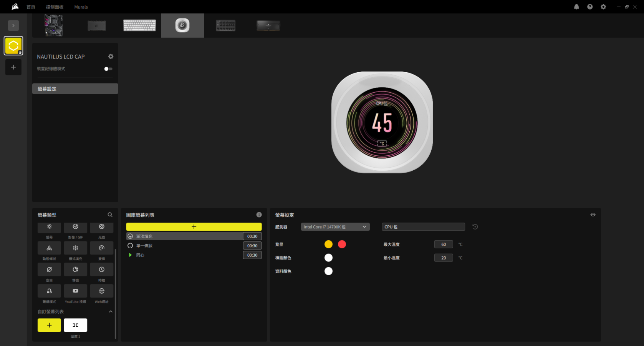The image size is (644, 346).
Task: Search screen types with magnifier icon
Action: click(x=110, y=215)
